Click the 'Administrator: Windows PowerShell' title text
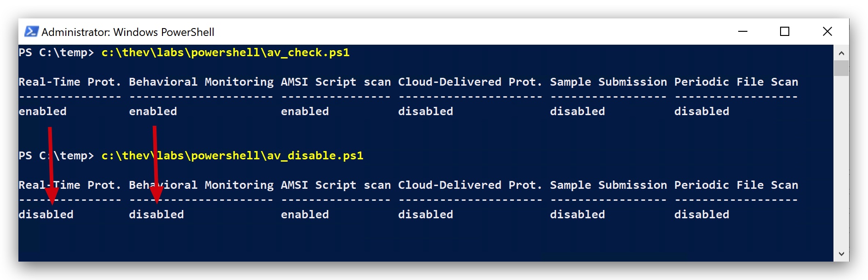 click(x=128, y=32)
